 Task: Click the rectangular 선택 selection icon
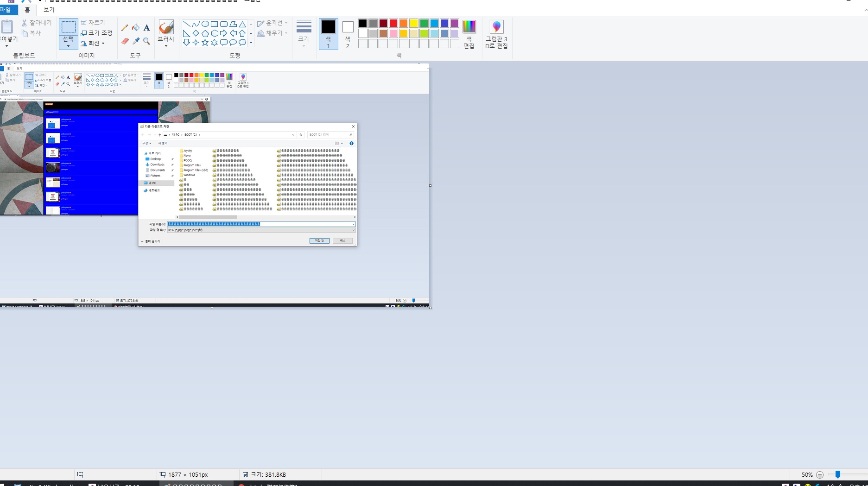point(69,27)
